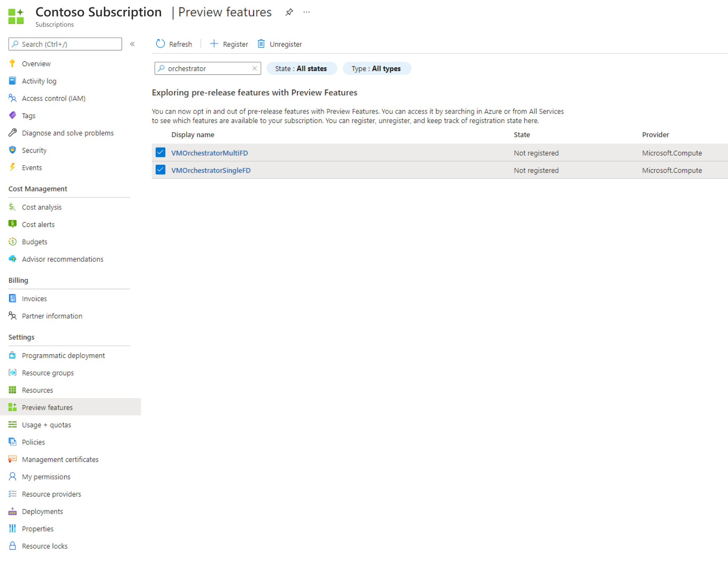Collapse the sidebar with double chevron
728x562 pixels.
[x=132, y=44]
